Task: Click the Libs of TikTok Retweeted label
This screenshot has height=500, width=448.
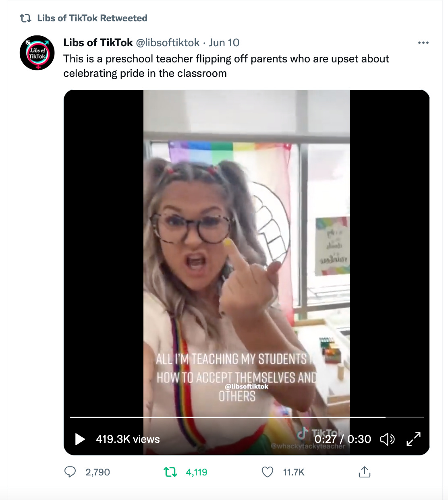Action: pos(92,18)
